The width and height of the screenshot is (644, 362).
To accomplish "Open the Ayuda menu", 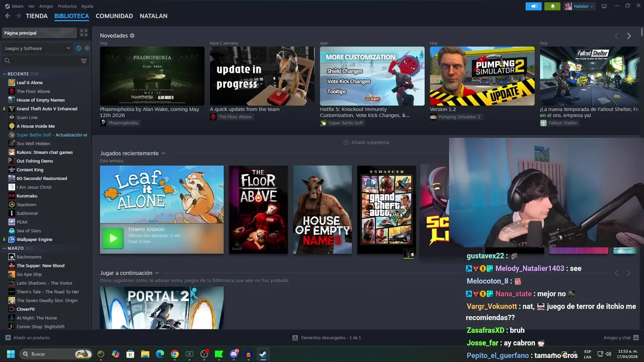I will (87, 6).
